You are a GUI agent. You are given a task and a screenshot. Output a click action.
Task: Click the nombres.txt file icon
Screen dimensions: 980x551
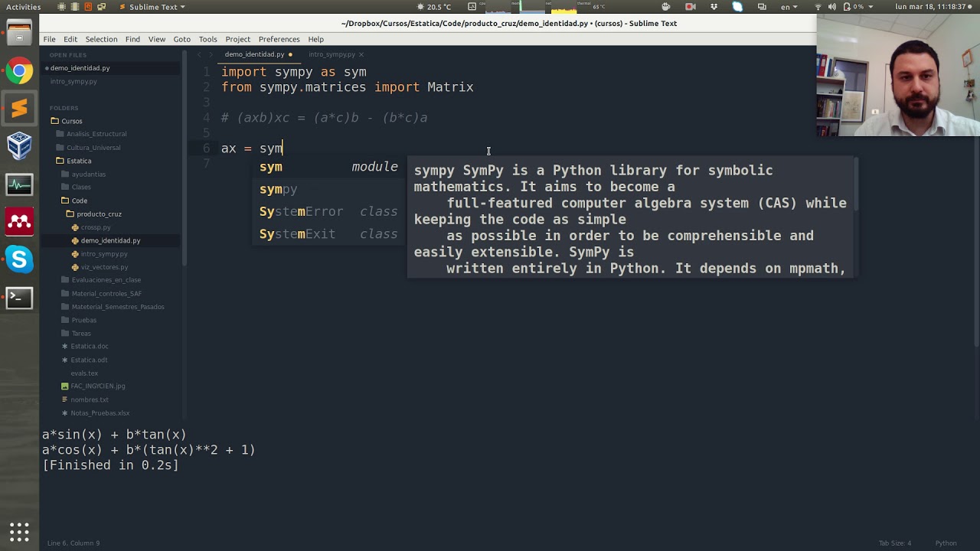point(65,399)
